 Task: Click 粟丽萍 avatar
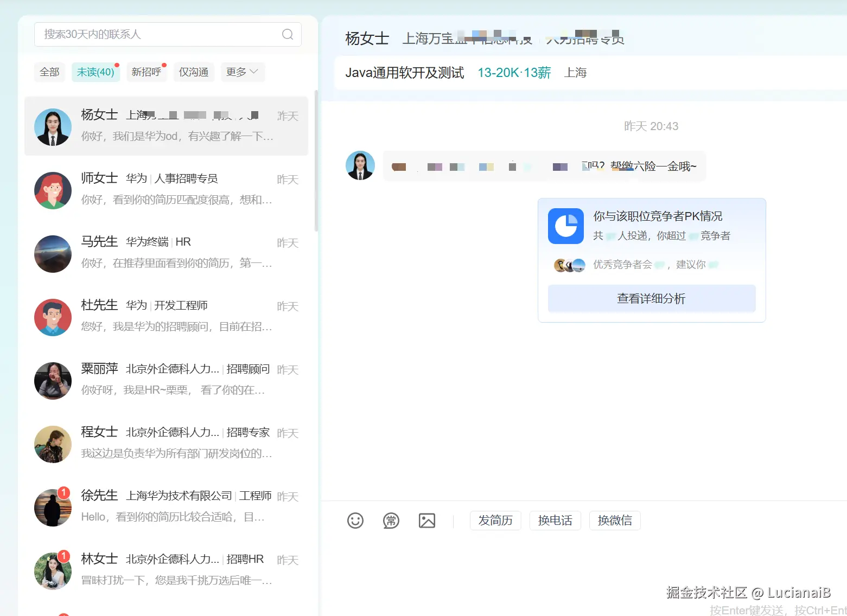(x=53, y=381)
